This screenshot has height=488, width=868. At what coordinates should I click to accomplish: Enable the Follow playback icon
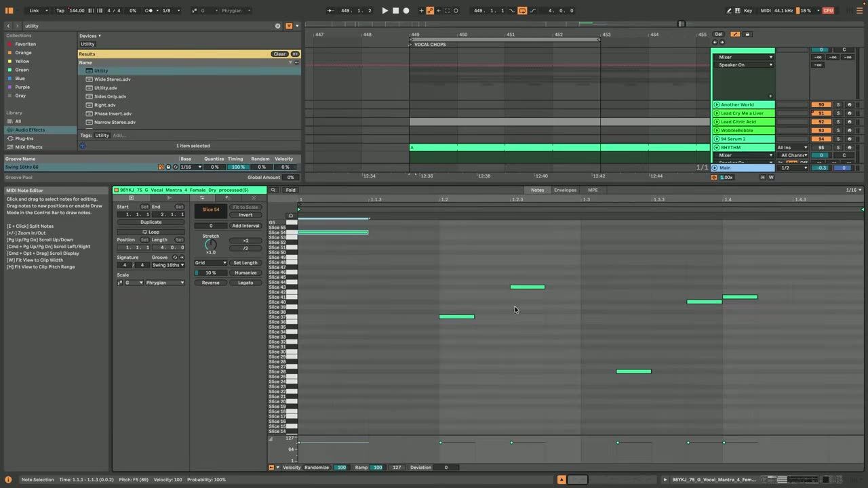(330, 10)
